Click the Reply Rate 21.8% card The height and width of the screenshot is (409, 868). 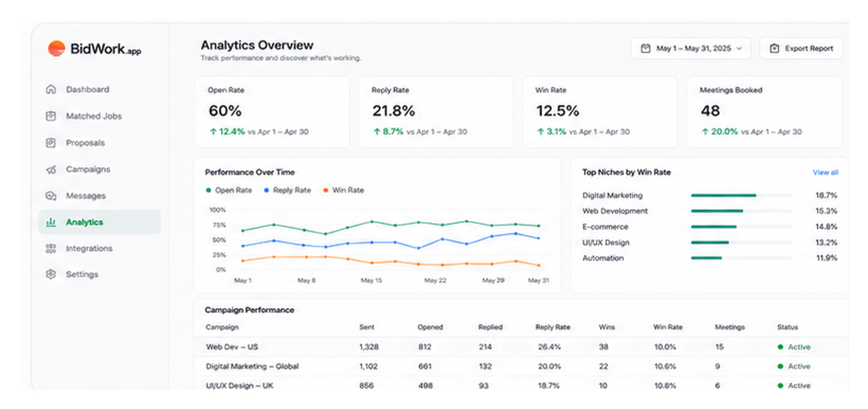click(x=436, y=112)
